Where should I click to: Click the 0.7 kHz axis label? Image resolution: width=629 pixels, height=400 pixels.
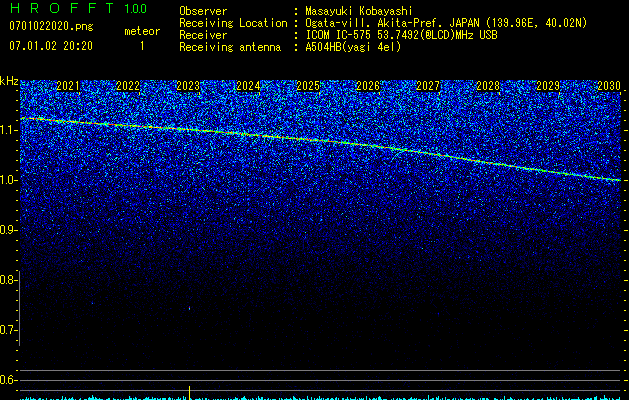click(7, 330)
